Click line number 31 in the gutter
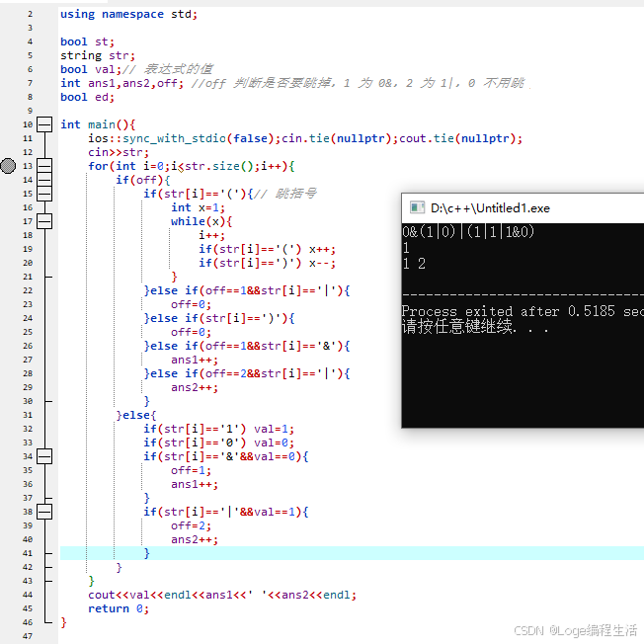This screenshot has height=644, width=644. coord(28,415)
